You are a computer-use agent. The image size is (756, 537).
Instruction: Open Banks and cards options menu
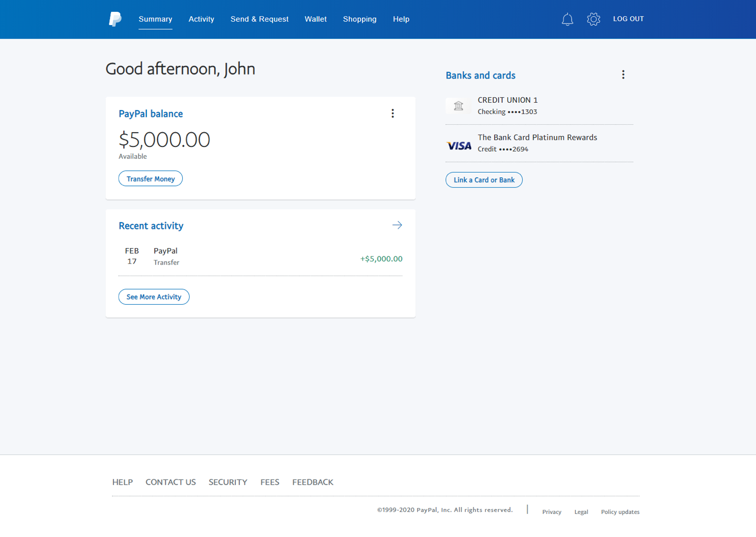623,75
